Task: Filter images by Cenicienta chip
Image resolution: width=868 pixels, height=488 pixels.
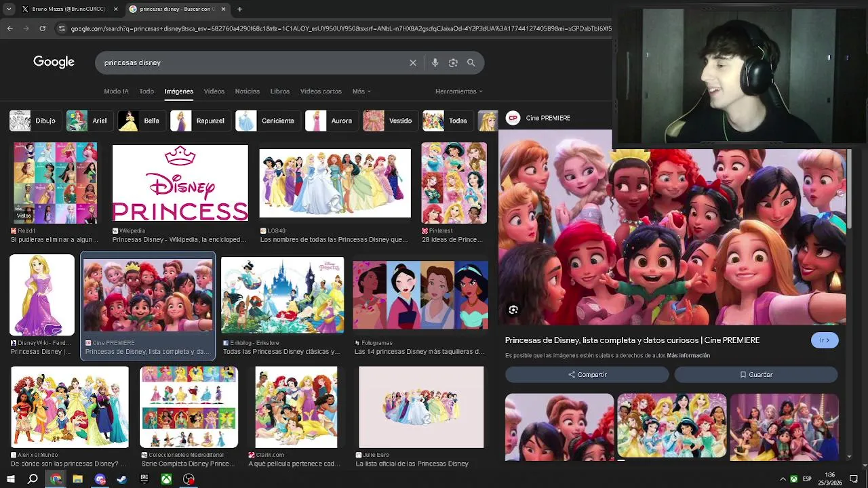Action: point(267,121)
